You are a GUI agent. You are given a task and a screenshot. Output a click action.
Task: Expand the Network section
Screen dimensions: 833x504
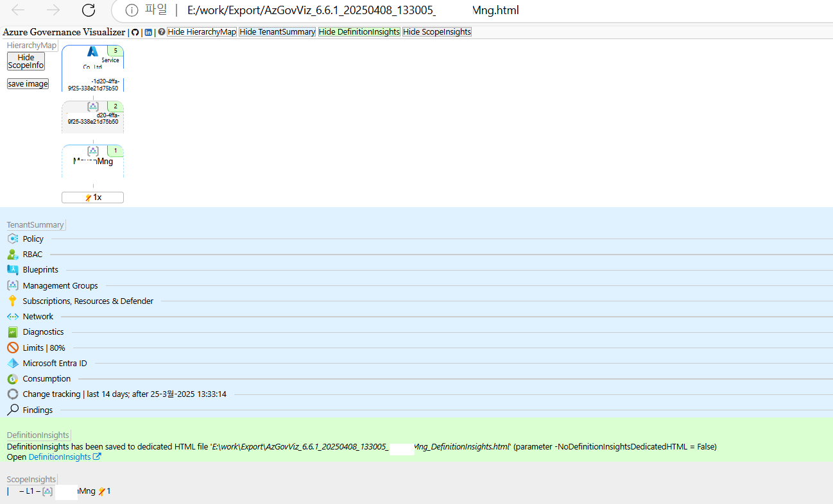click(x=38, y=317)
